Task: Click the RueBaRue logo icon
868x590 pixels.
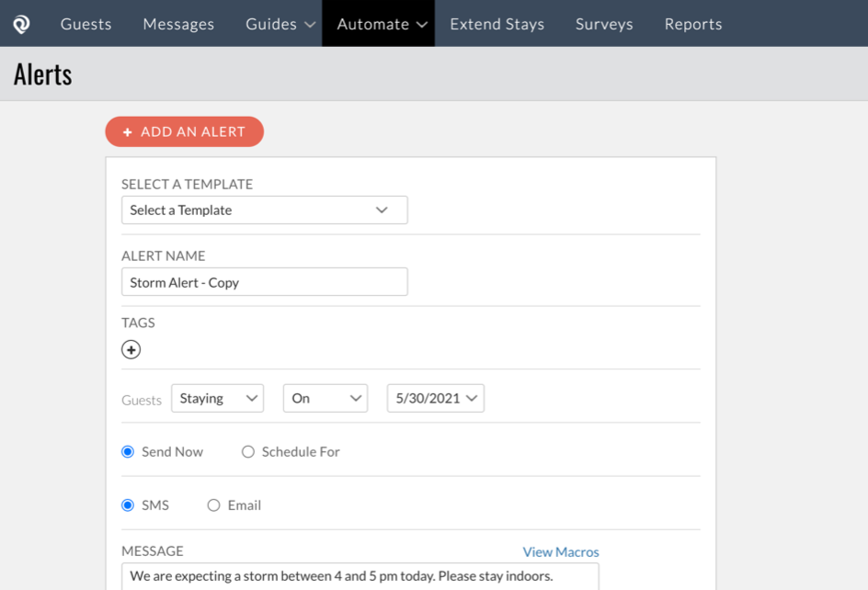Action: (20, 23)
